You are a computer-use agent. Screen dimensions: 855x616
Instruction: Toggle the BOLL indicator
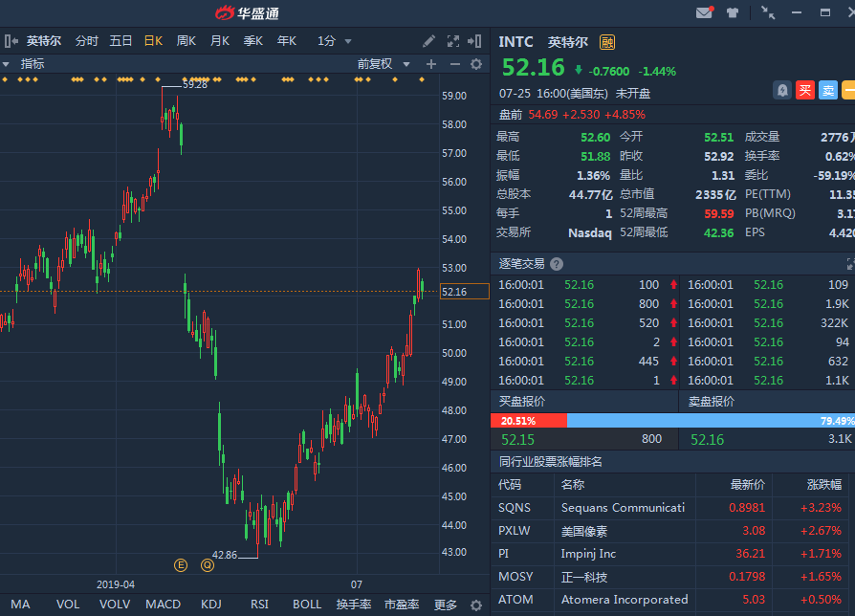click(x=307, y=605)
